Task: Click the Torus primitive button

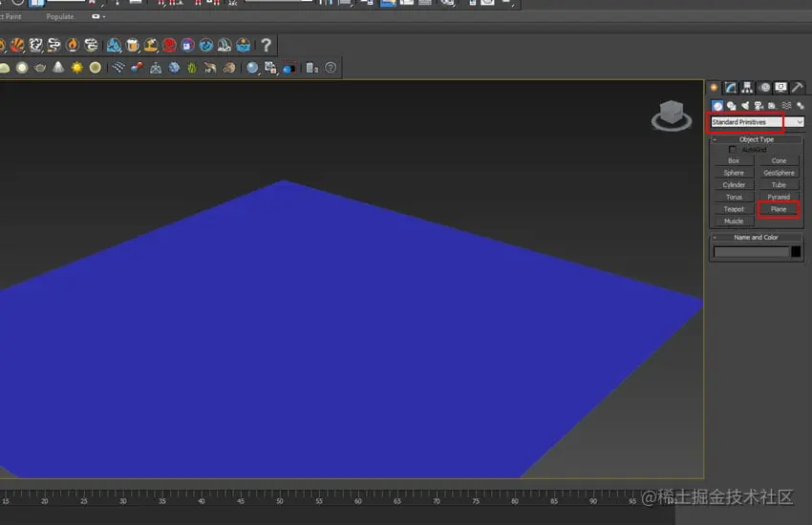Action: (734, 197)
